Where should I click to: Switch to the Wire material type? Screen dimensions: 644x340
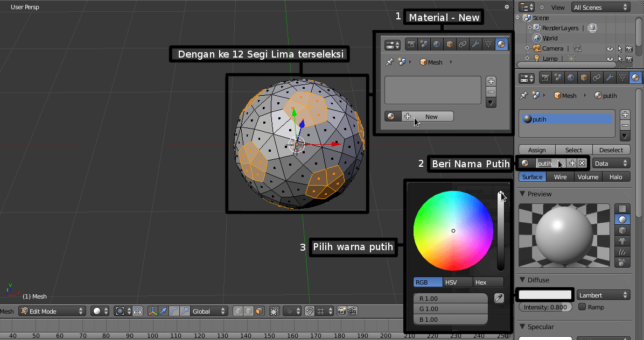click(x=560, y=177)
